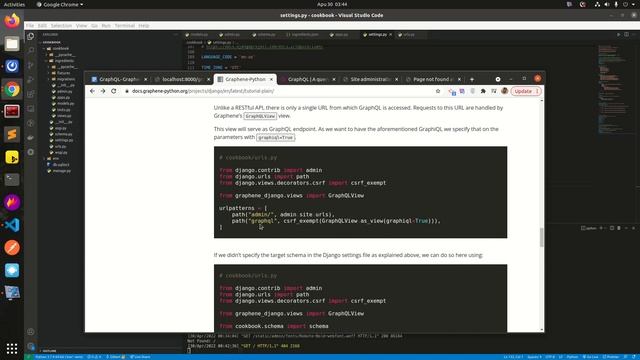
Task: Close the Site administration Chrome tab
Action: pyautogui.click(x=397, y=79)
